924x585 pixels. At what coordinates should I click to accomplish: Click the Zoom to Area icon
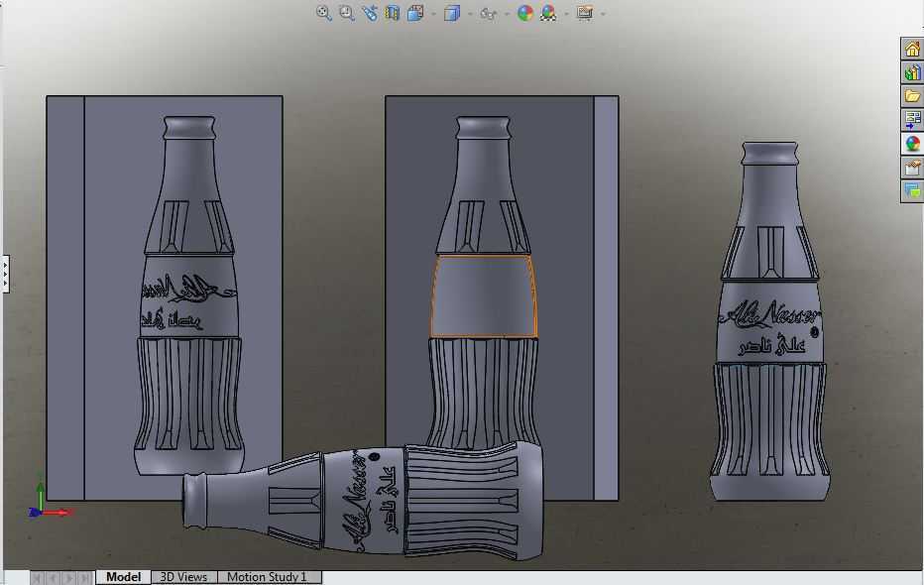[x=347, y=12]
